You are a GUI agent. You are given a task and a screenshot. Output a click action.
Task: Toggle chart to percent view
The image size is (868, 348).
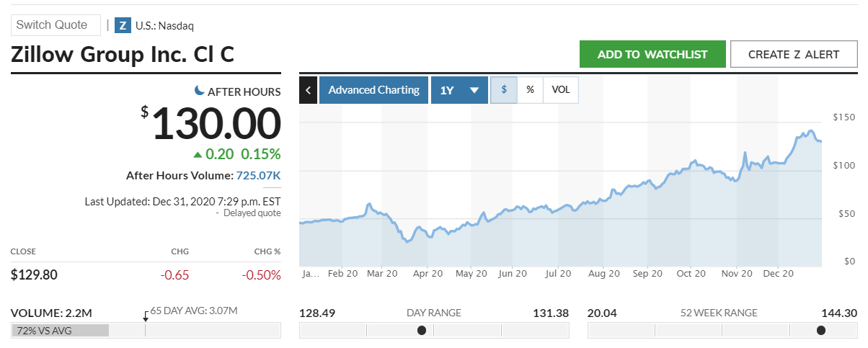click(x=530, y=90)
